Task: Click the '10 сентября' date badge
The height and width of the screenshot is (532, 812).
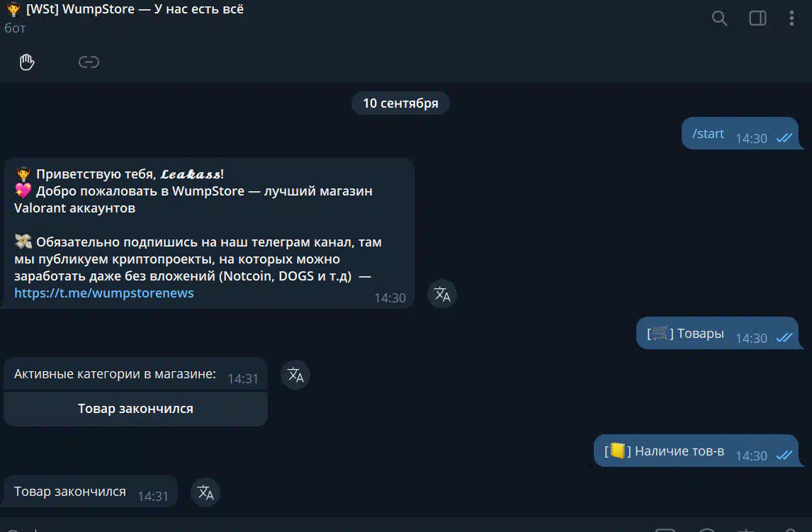Action: click(400, 103)
